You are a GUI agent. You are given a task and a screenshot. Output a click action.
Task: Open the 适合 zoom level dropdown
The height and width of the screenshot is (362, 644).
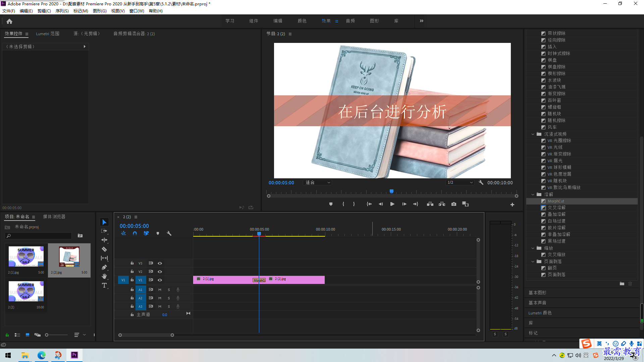317,183
